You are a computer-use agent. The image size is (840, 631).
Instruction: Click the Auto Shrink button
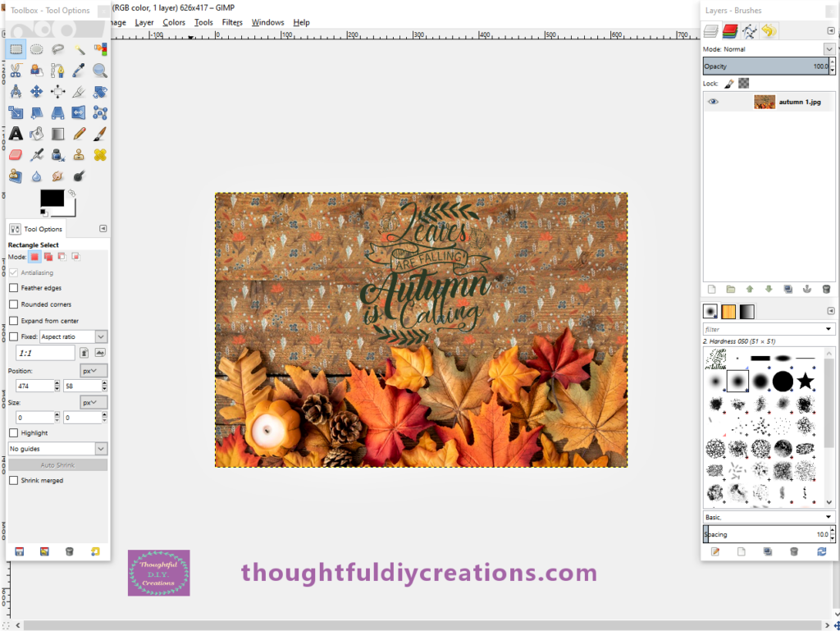57,465
